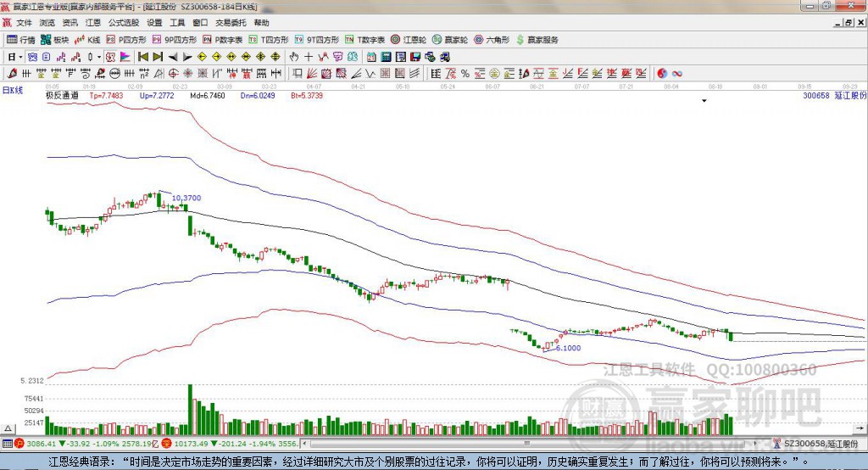Click the calendar icon
Viewport: 868px width, 470px height.
click(371, 57)
